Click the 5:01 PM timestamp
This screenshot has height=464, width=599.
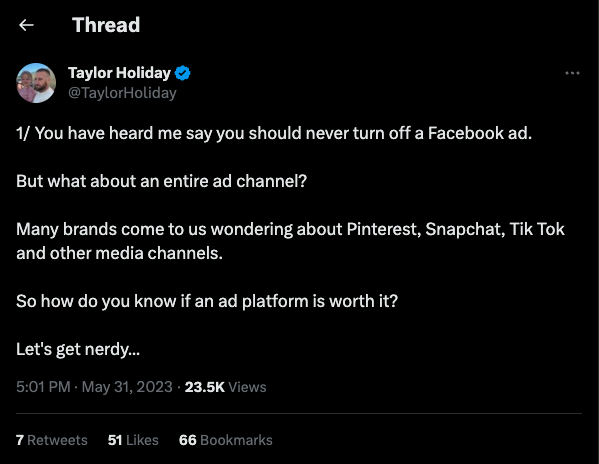point(43,387)
